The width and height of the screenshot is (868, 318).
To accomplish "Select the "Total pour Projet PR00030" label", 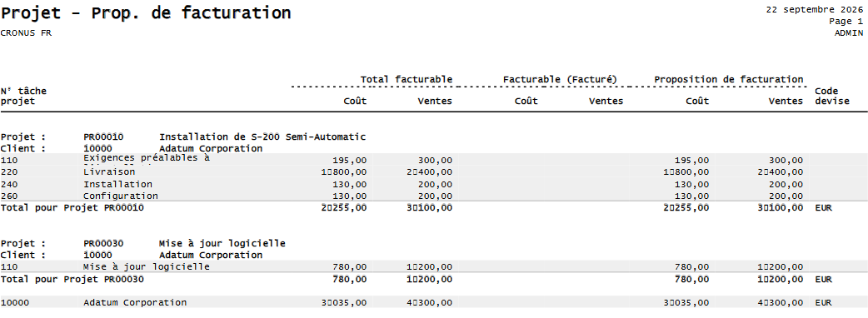I will [x=72, y=279].
